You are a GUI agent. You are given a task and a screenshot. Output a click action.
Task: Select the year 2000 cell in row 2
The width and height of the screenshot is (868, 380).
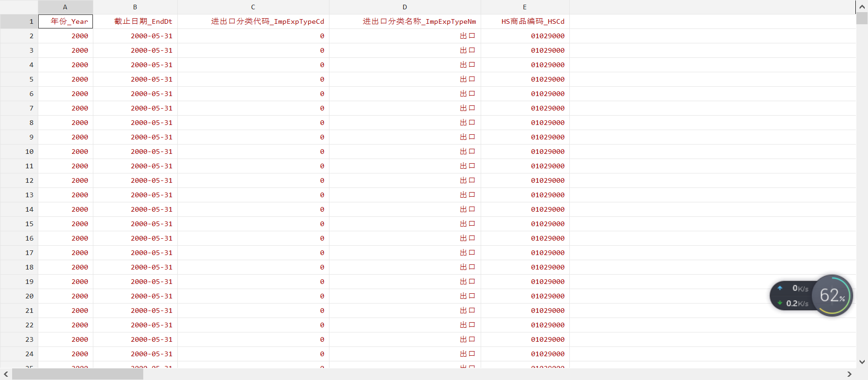(x=65, y=36)
